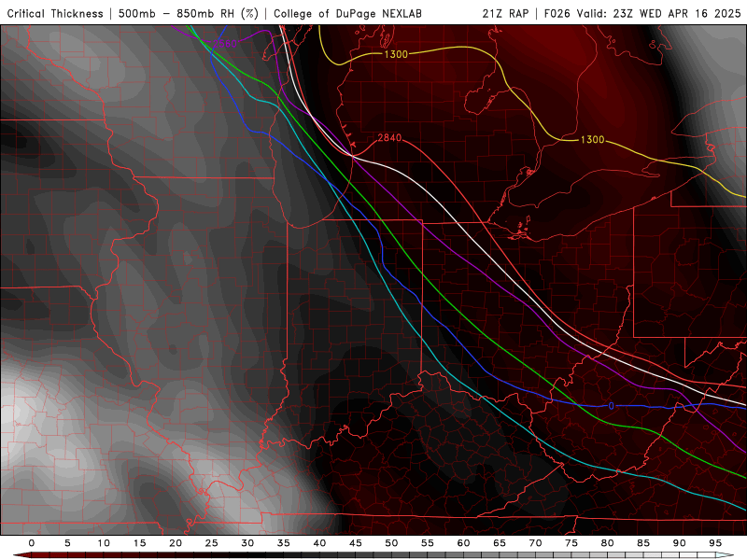This screenshot has width=747, height=560.
Task: Click the "50" colorbar tick label
Action: click(x=391, y=543)
